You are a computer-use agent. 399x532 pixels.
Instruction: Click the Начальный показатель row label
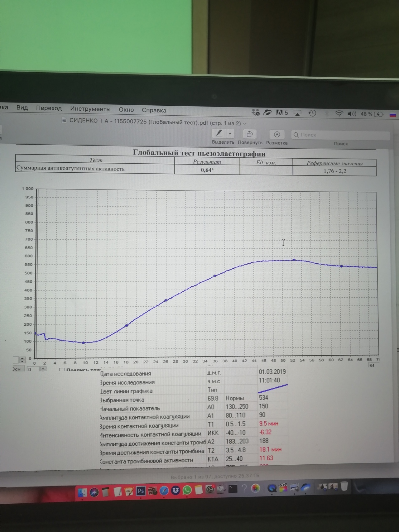coord(130,408)
